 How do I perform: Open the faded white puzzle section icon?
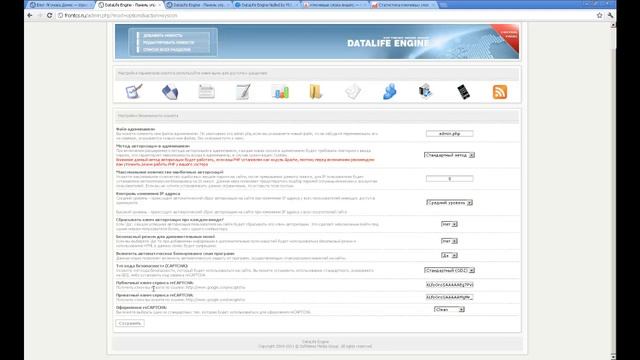coord(353,91)
